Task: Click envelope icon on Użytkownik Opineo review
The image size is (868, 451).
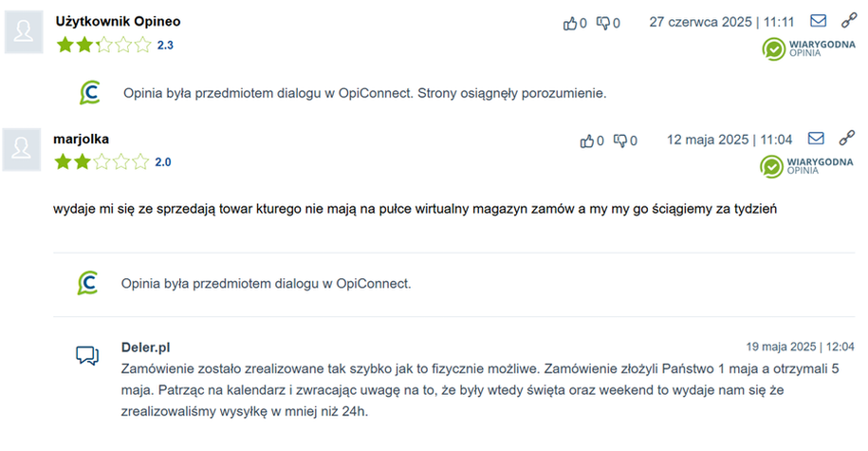Action: (818, 21)
